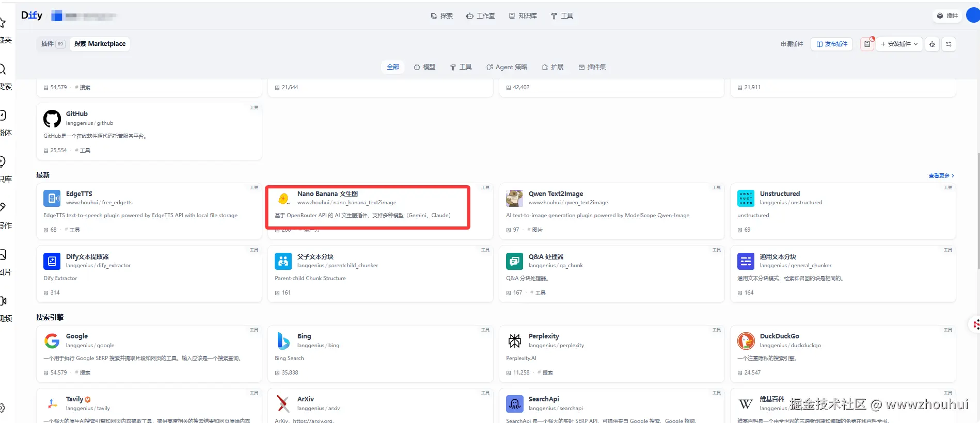Image resolution: width=980 pixels, height=423 pixels.
Task: Click the 图片 tag on Qwen Text2Image card
Action: coord(535,230)
